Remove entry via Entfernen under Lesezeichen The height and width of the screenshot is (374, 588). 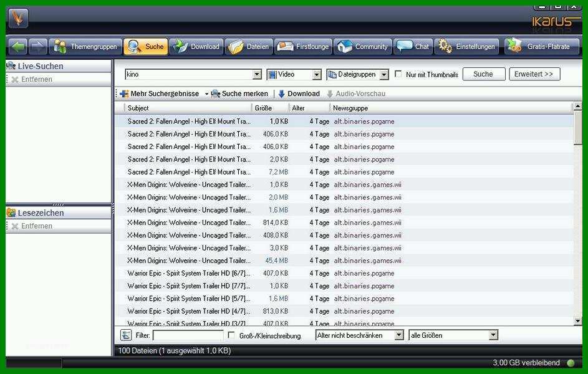(32, 226)
